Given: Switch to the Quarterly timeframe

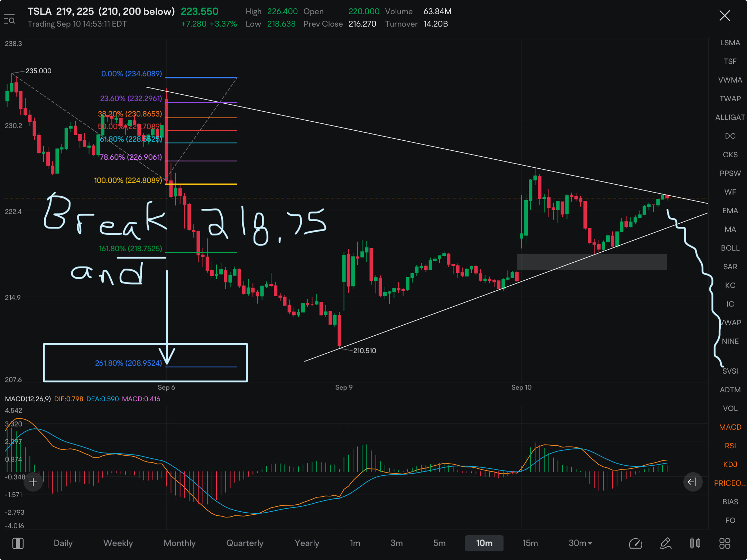Looking at the screenshot, I should [245, 543].
